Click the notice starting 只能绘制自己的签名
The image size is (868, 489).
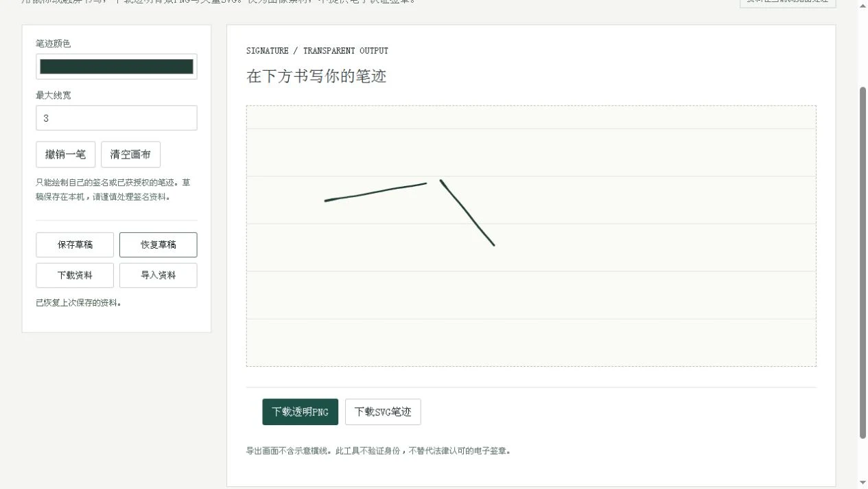[113, 190]
